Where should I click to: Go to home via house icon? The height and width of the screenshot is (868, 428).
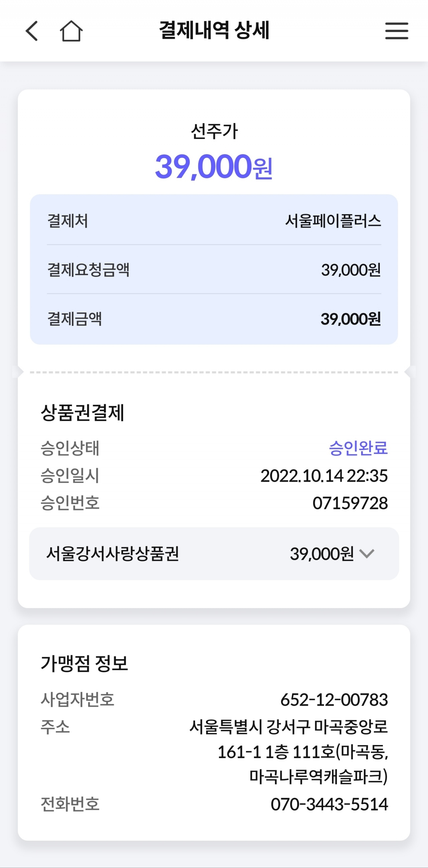[x=71, y=31]
